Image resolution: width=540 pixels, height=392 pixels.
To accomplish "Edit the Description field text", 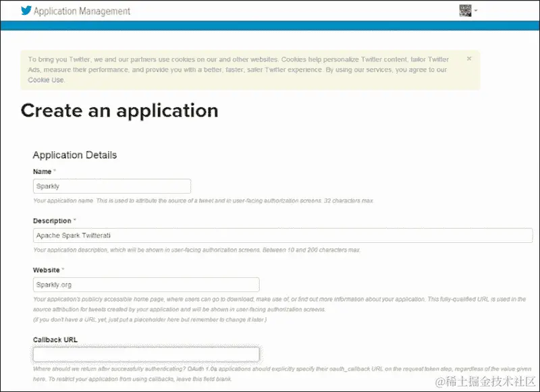I will coord(283,235).
